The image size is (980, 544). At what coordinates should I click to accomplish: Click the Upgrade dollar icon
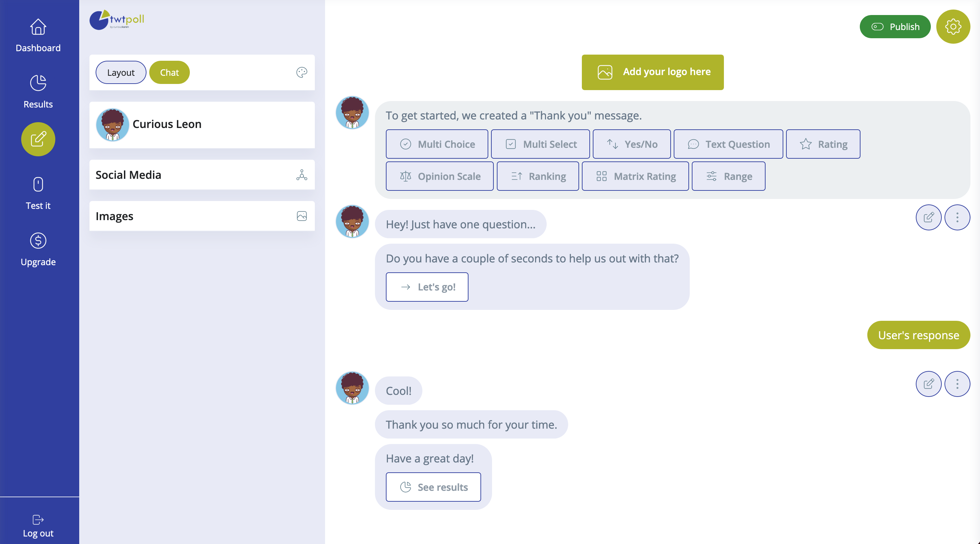38,241
